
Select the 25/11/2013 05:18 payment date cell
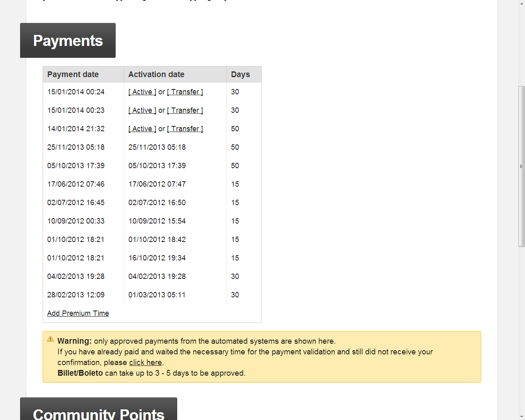pos(76,147)
